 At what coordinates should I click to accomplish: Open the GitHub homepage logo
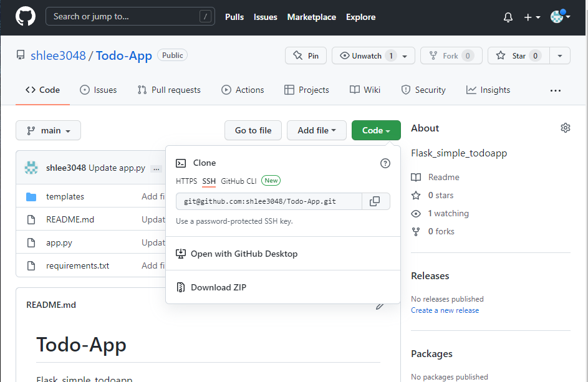tap(26, 16)
